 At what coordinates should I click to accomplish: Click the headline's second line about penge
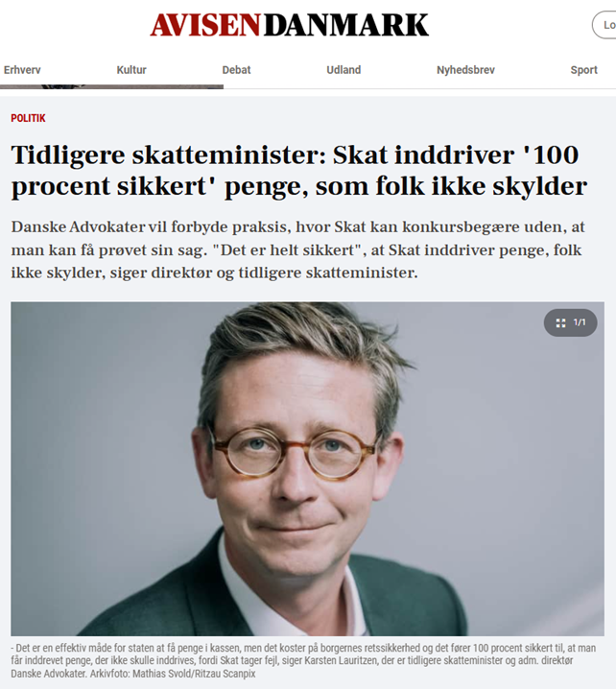298,186
